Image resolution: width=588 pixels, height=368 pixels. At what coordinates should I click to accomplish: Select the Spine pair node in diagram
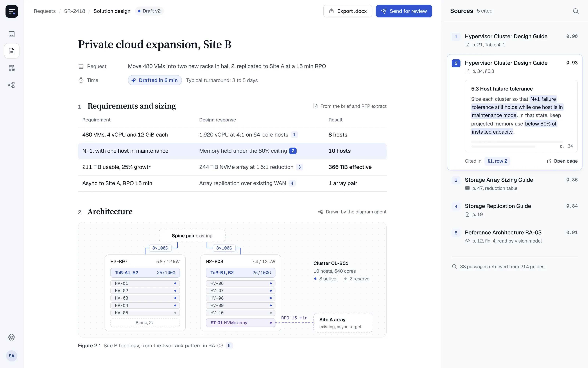(x=192, y=236)
